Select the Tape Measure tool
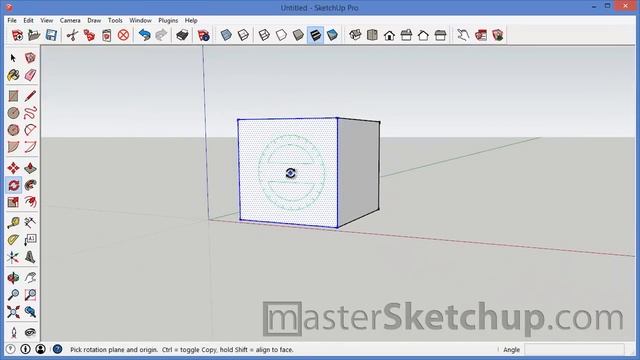 click(13, 223)
